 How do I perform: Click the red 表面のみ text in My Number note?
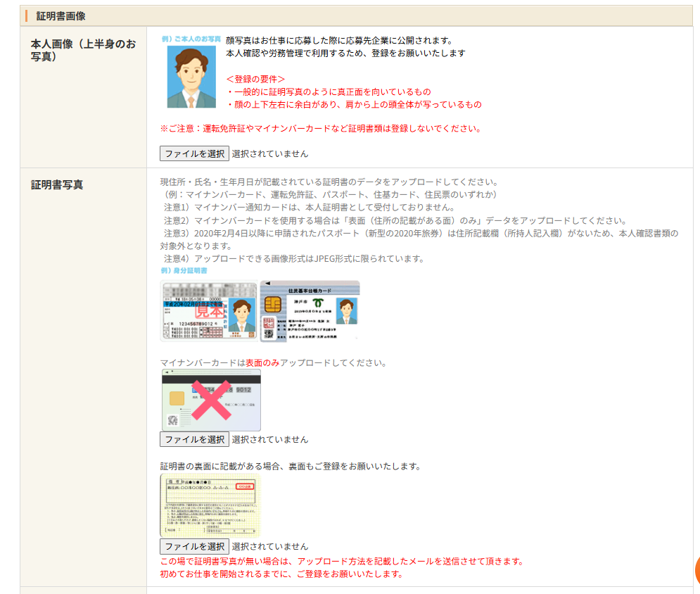[262, 363]
